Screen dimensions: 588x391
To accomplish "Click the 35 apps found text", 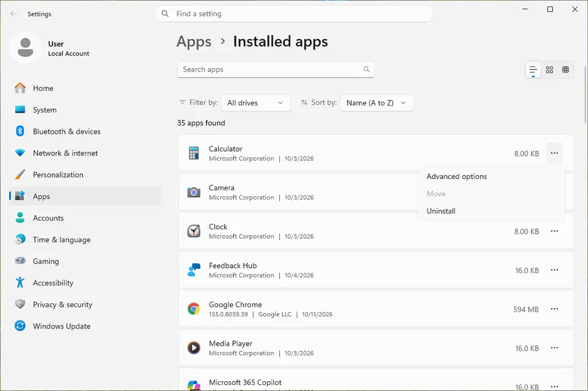I will [201, 123].
